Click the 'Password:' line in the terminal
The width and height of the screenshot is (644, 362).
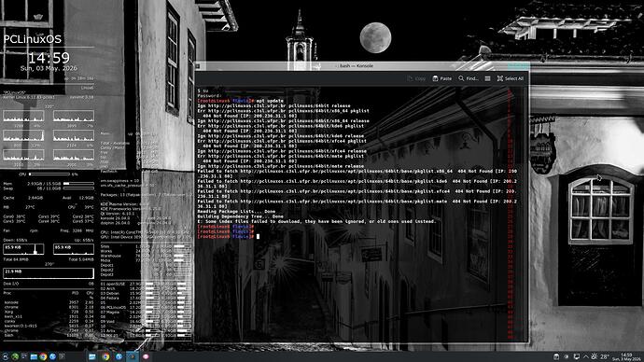click(209, 95)
